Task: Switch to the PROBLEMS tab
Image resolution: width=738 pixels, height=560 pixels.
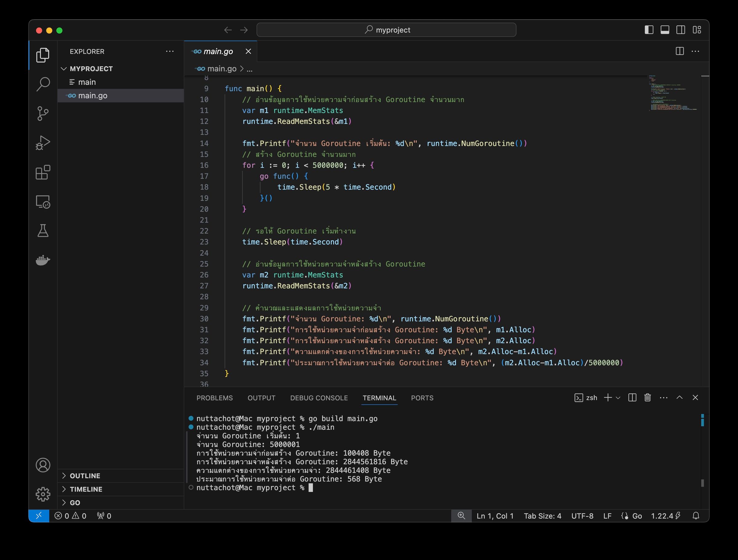Action: 215,398
